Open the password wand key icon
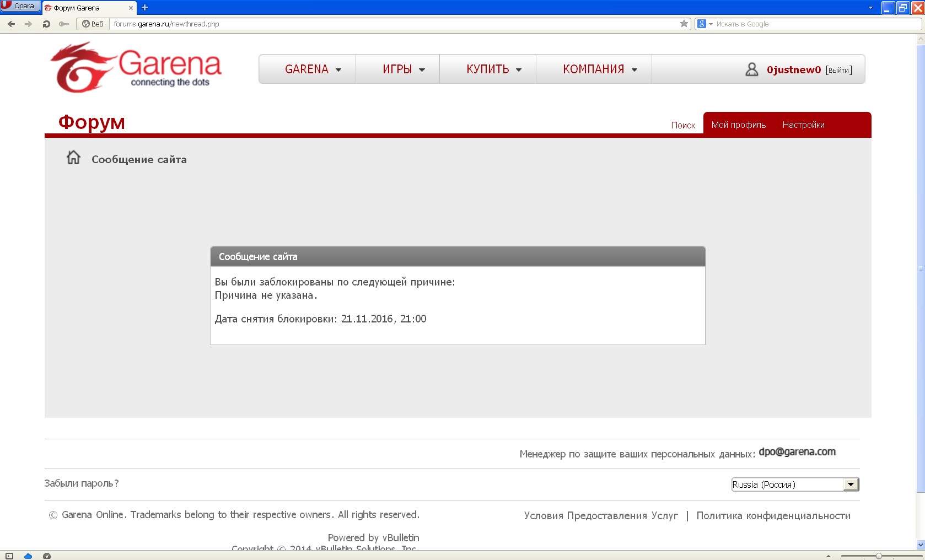The image size is (925, 560). coord(64,24)
